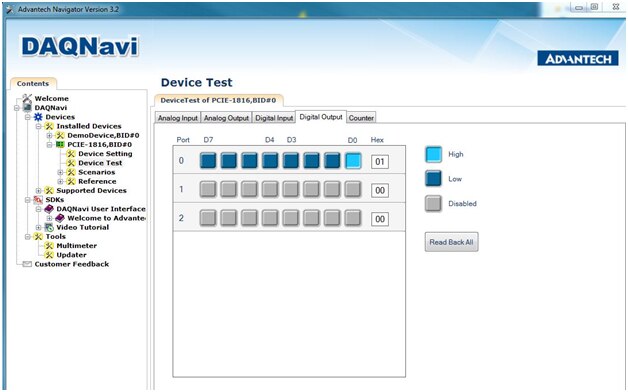Open the Contents tab

[33, 84]
